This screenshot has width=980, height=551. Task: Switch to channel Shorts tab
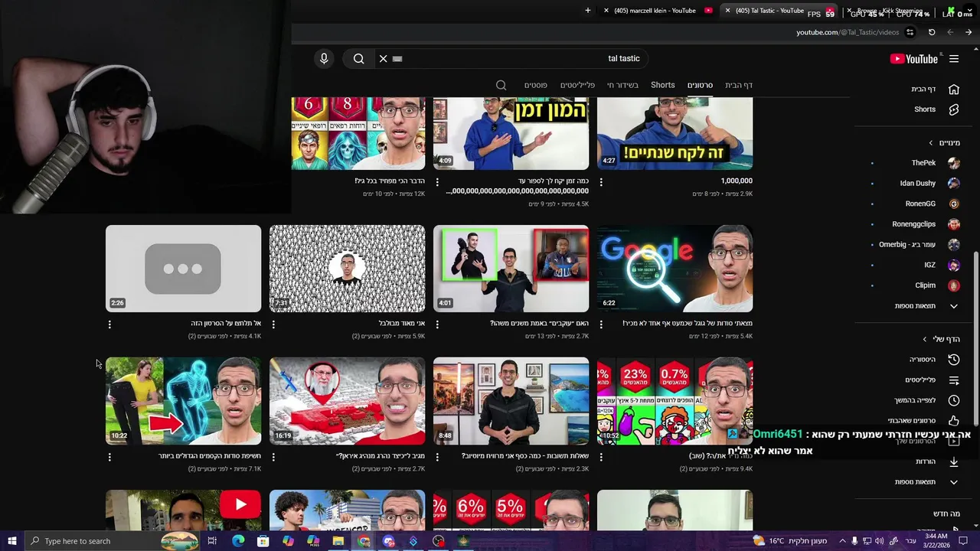[x=663, y=85]
